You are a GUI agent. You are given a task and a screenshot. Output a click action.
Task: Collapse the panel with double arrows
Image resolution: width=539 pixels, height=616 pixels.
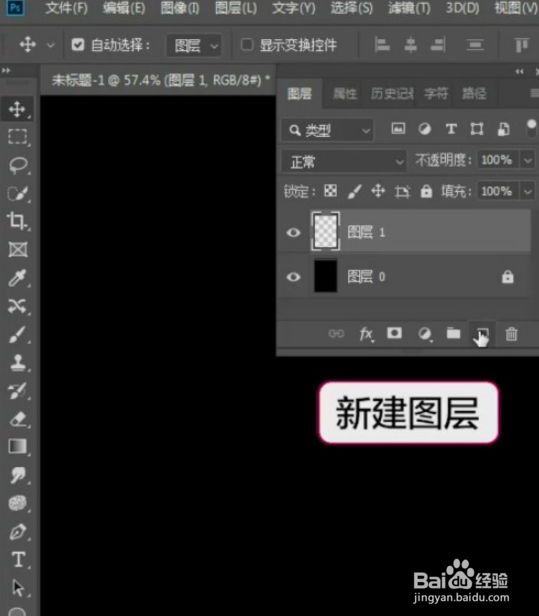519,72
